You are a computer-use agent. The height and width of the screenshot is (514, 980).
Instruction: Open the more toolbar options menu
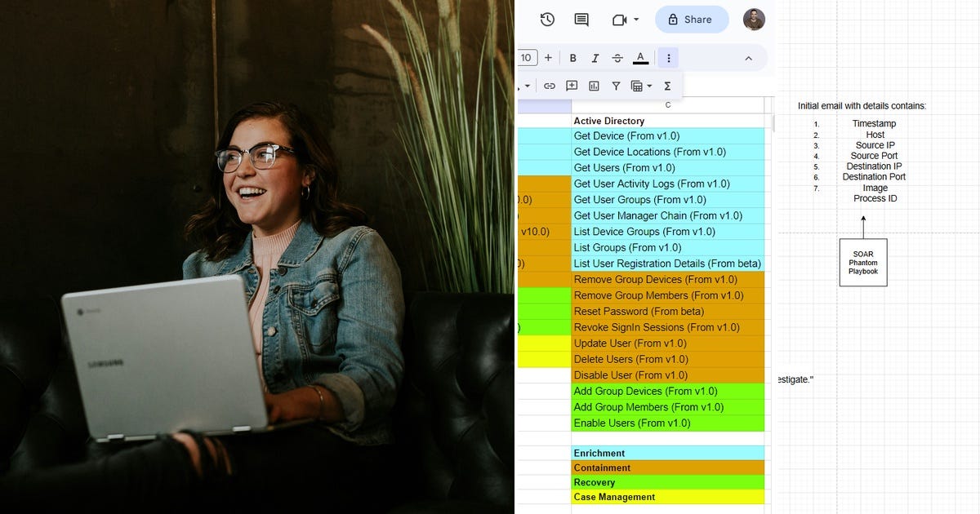click(668, 57)
